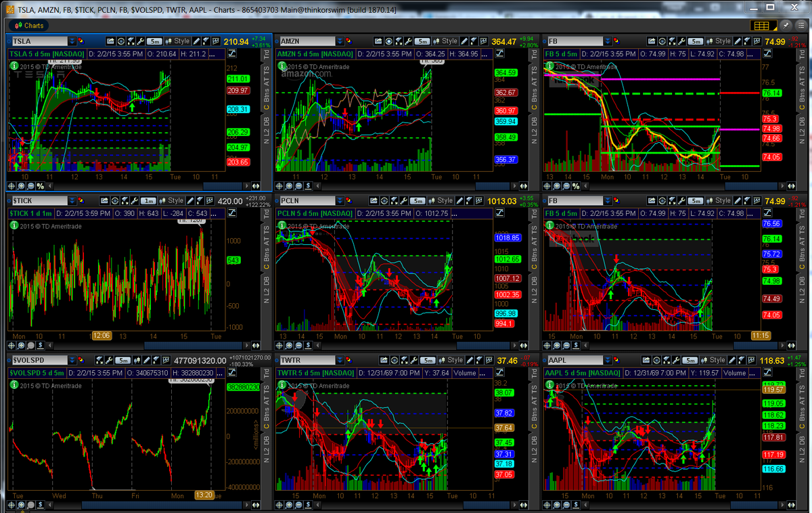Open N side tab on PCLN chart
The width and height of the screenshot is (812, 513).
[535, 300]
